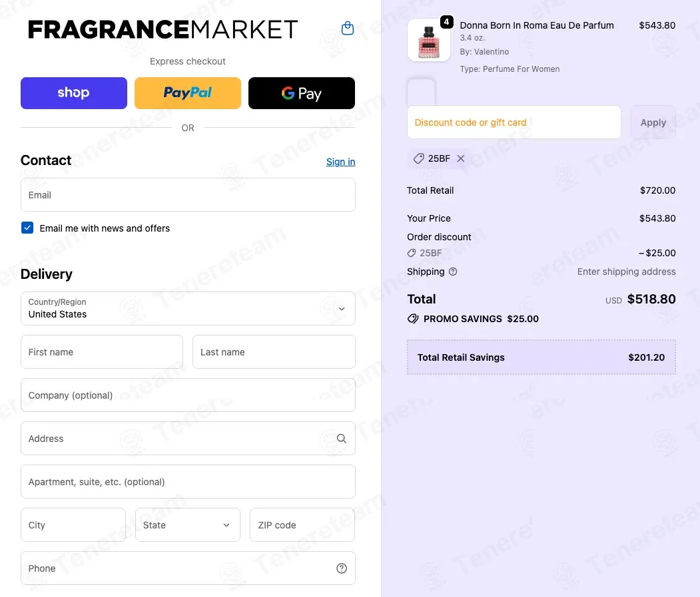Open the phone field help icon
Screen dimensions: 700x597
tap(342, 568)
